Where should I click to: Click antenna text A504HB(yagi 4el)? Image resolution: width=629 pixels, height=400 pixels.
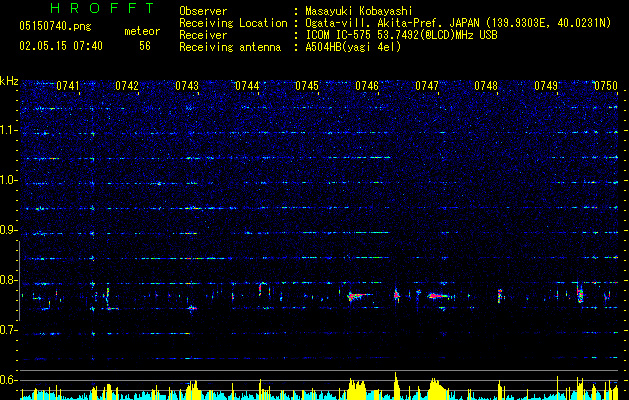pyautogui.click(x=353, y=47)
